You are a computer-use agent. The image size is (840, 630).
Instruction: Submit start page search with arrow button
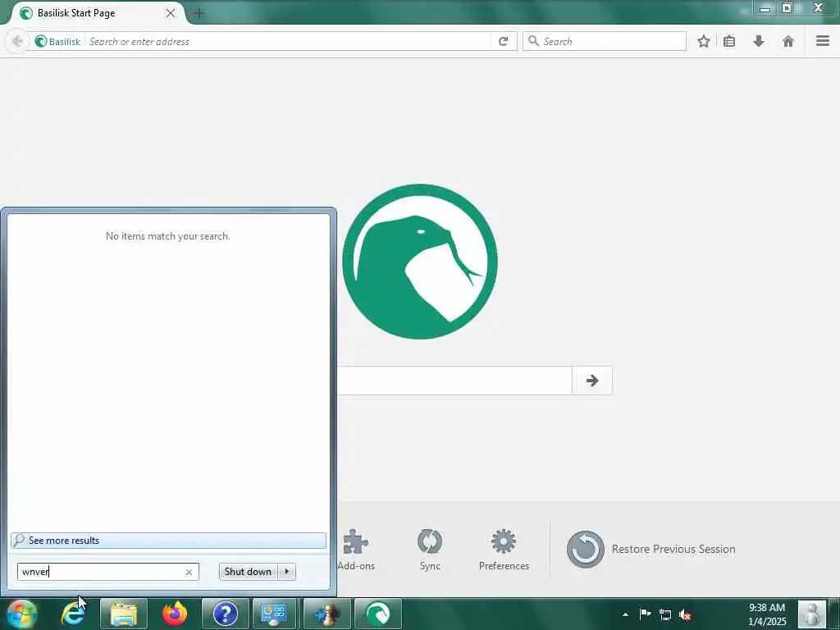coord(592,381)
